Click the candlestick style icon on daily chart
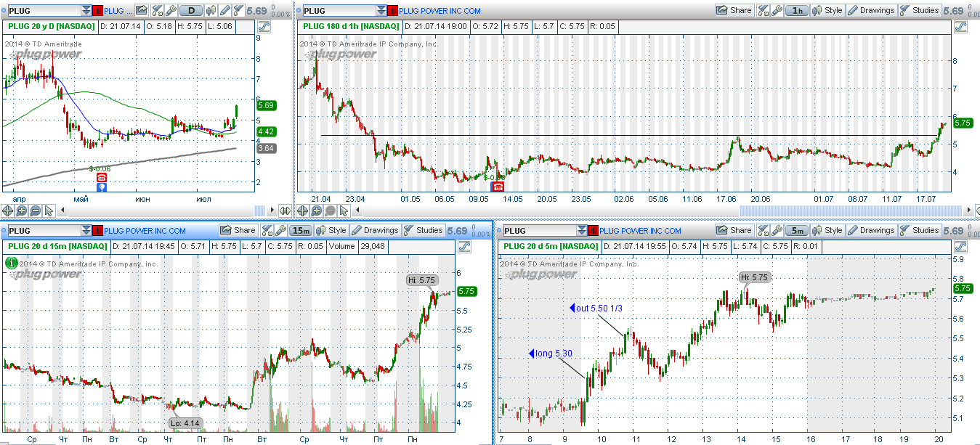 tap(211, 11)
